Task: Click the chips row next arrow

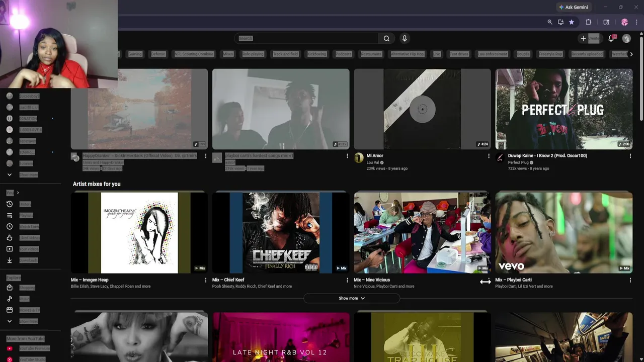Action: 631,54
